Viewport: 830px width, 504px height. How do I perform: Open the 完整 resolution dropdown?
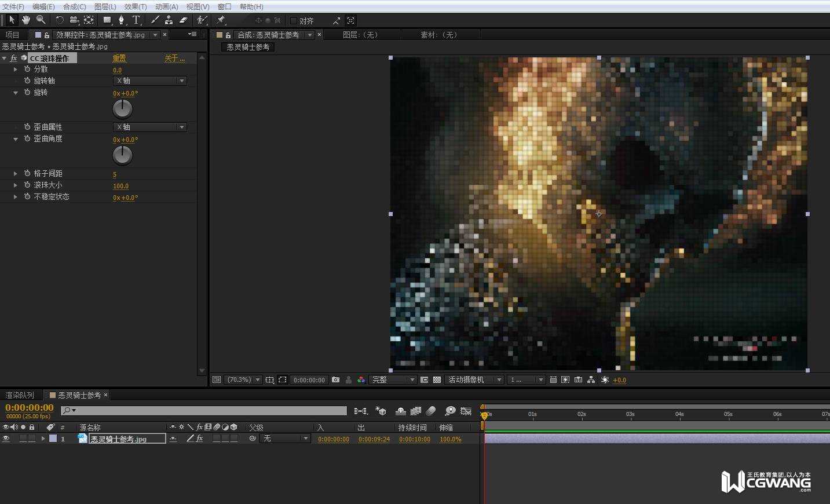pyautogui.click(x=393, y=380)
